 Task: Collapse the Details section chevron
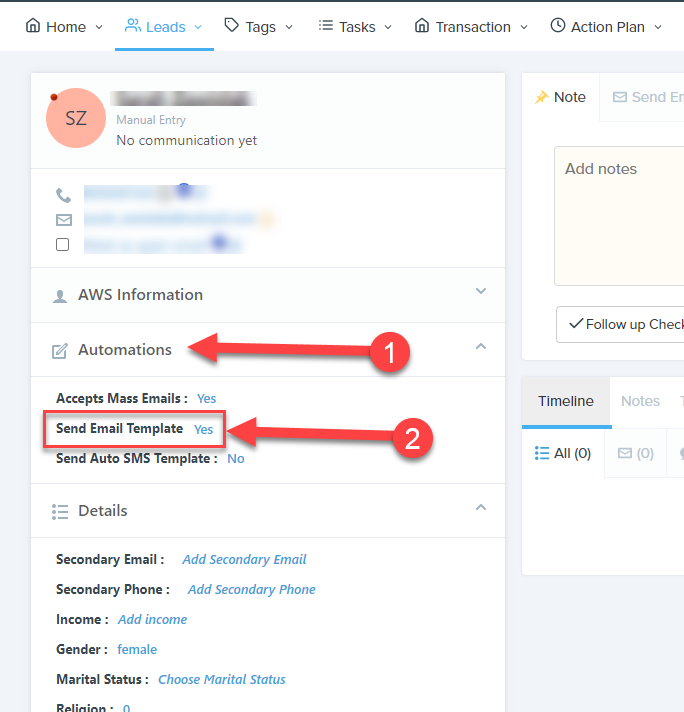pyautogui.click(x=481, y=508)
